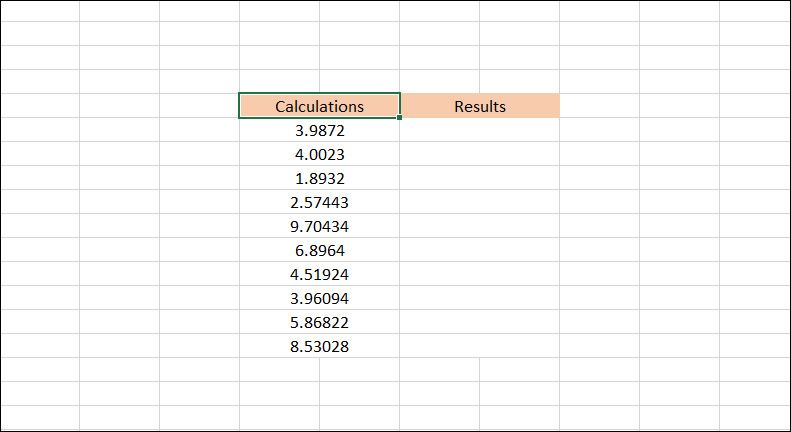Select the Results header cell

pos(480,106)
